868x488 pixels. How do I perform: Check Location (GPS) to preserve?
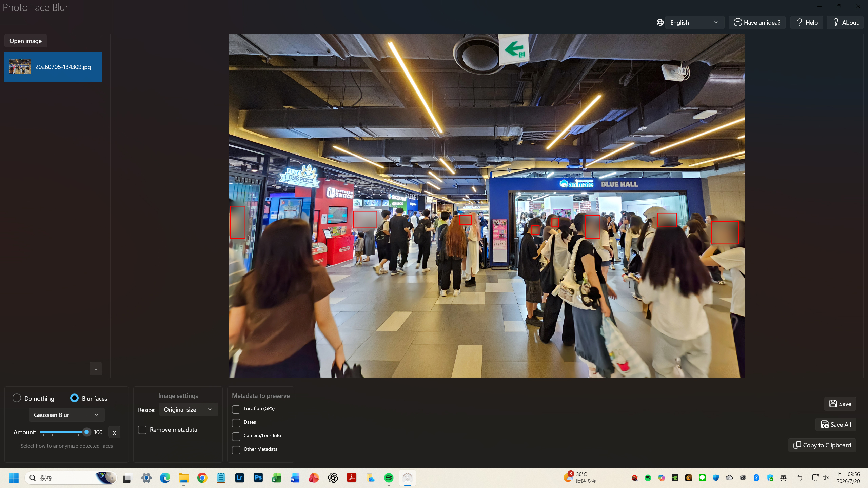[236, 409]
